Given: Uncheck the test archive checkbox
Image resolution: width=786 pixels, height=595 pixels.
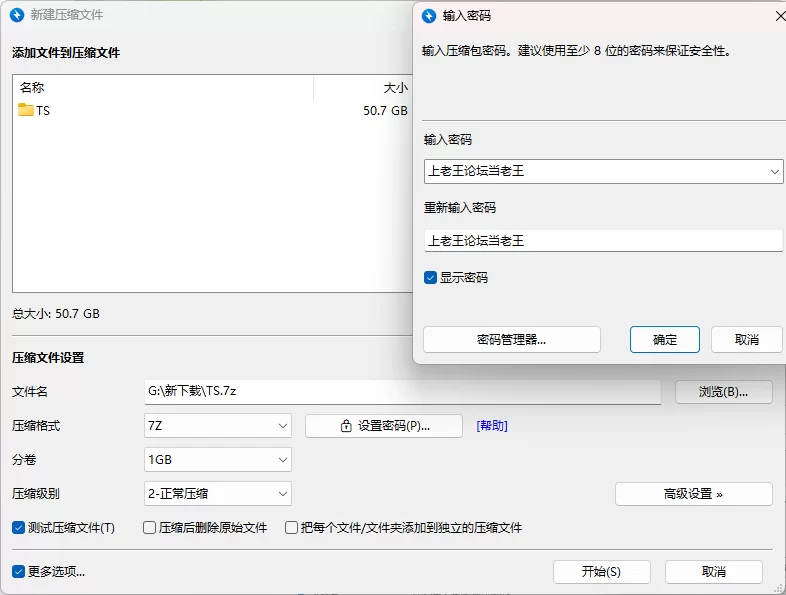Looking at the screenshot, I should tap(19, 527).
